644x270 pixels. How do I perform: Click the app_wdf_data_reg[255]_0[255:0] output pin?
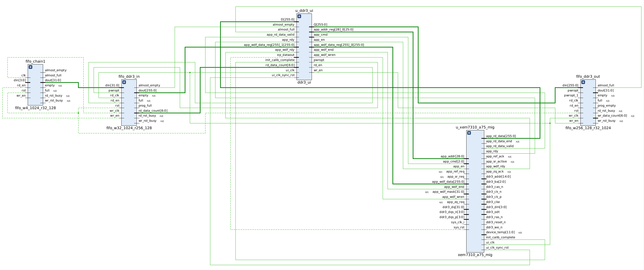tap(339, 45)
